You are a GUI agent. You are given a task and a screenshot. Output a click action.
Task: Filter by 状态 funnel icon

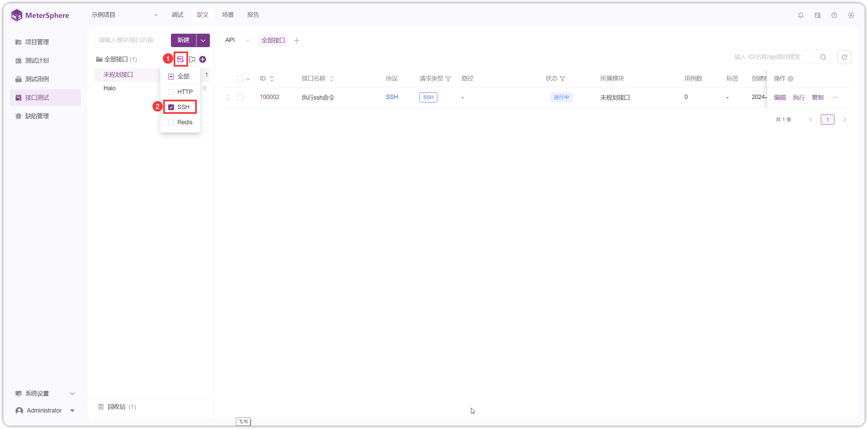(x=563, y=78)
